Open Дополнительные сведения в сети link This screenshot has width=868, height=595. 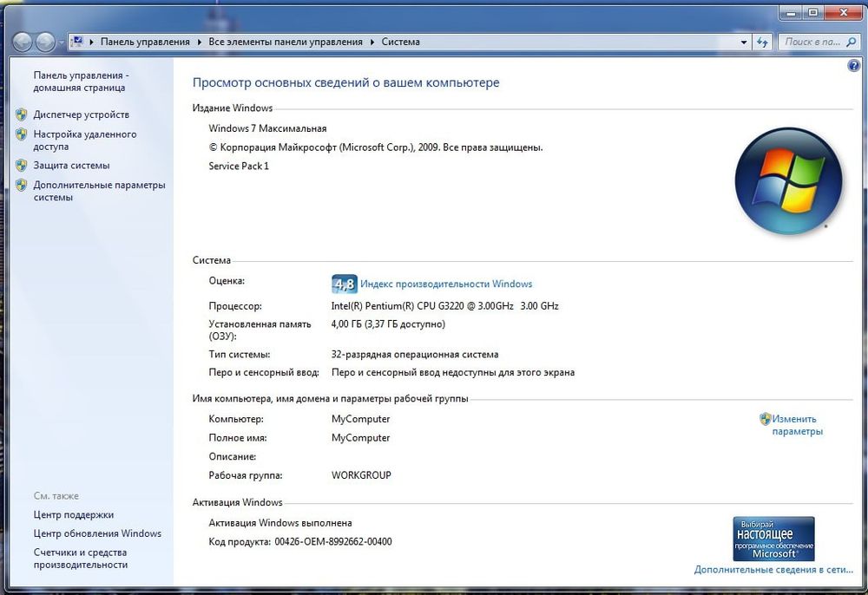pyautogui.click(x=773, y=570)
